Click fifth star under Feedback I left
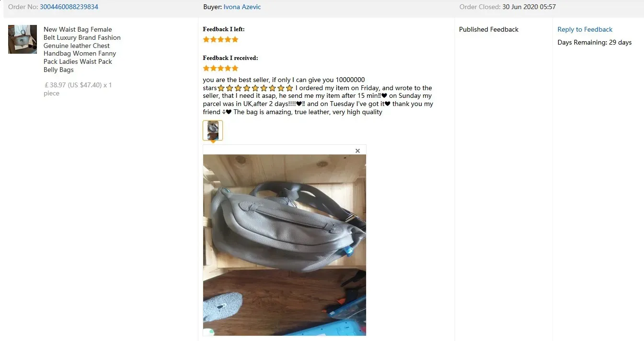 tap(235, 39)
